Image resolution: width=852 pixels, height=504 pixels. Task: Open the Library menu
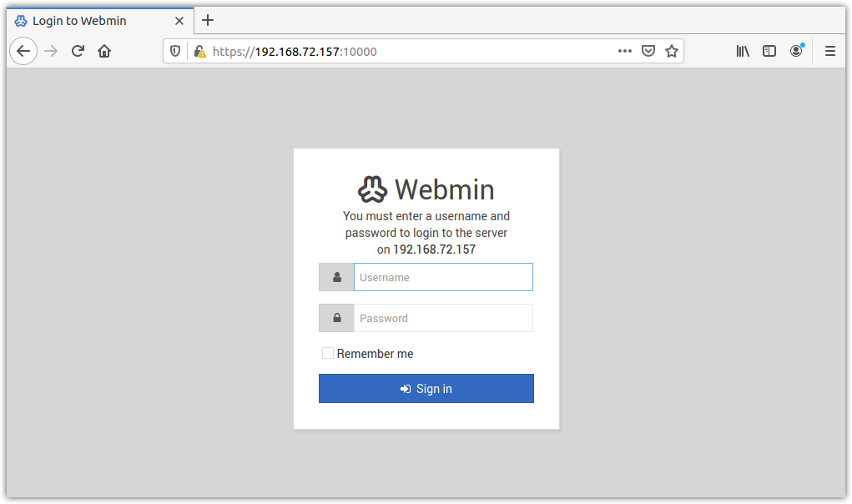tap(743, 51)
